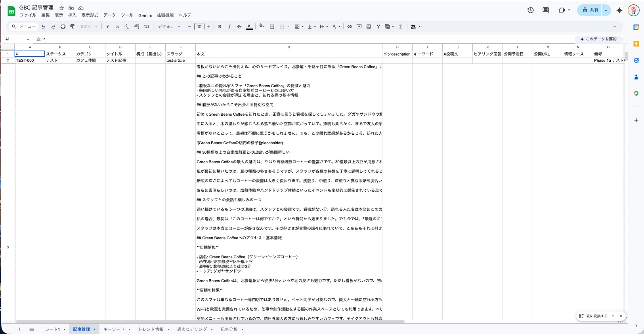The width and height of the screenshot is (644, 334).
Task: Open Google Keep in side panel
Action: pyautogui.click(x=636, y=44)
